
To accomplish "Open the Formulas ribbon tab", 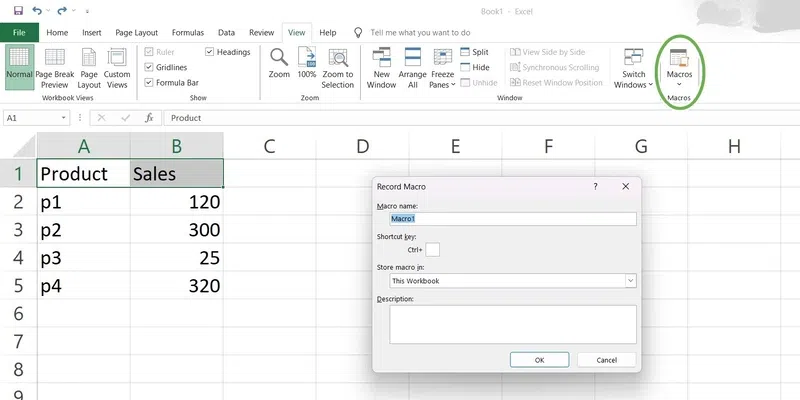I will [x=187, y=32].
